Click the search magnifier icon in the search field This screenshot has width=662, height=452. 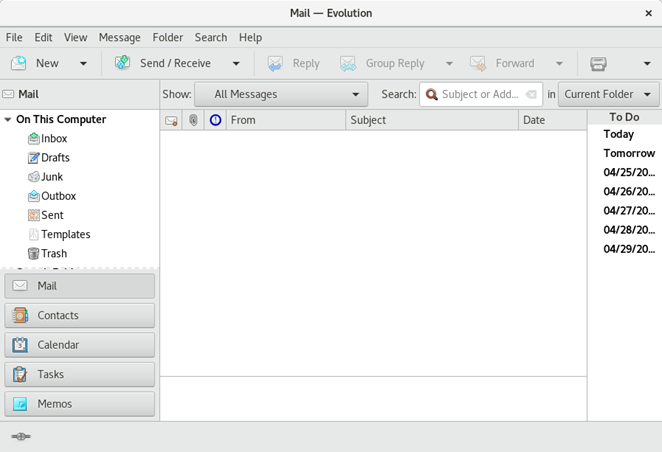[431, 94]
